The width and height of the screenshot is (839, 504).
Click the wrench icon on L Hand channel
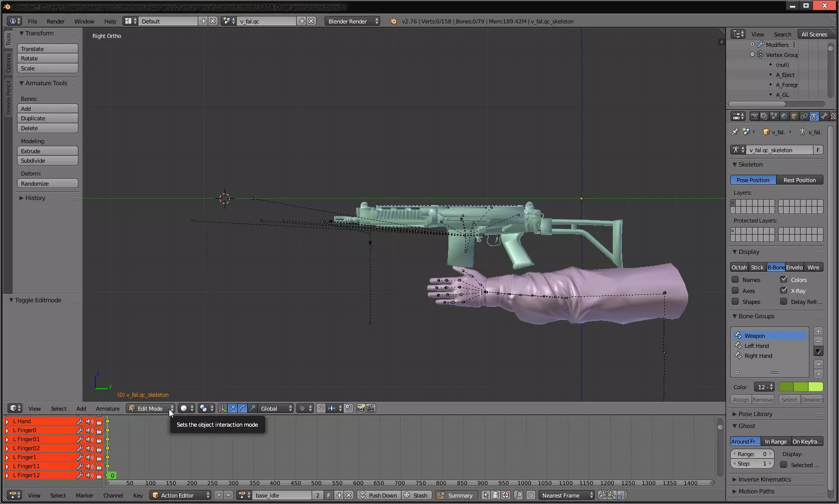click(x=80, y=421)
